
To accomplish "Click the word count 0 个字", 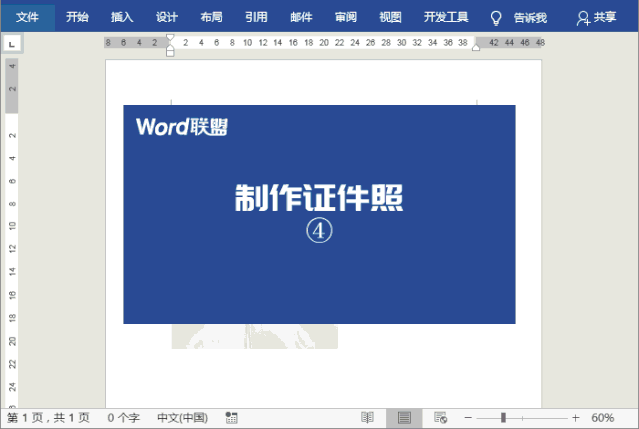I will point(123,418).
